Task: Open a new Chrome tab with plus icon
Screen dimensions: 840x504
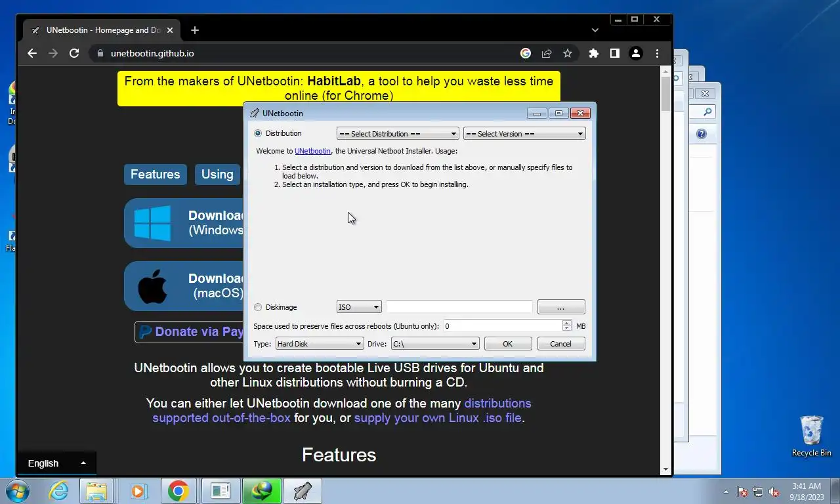Action: [x=195, y=30]
